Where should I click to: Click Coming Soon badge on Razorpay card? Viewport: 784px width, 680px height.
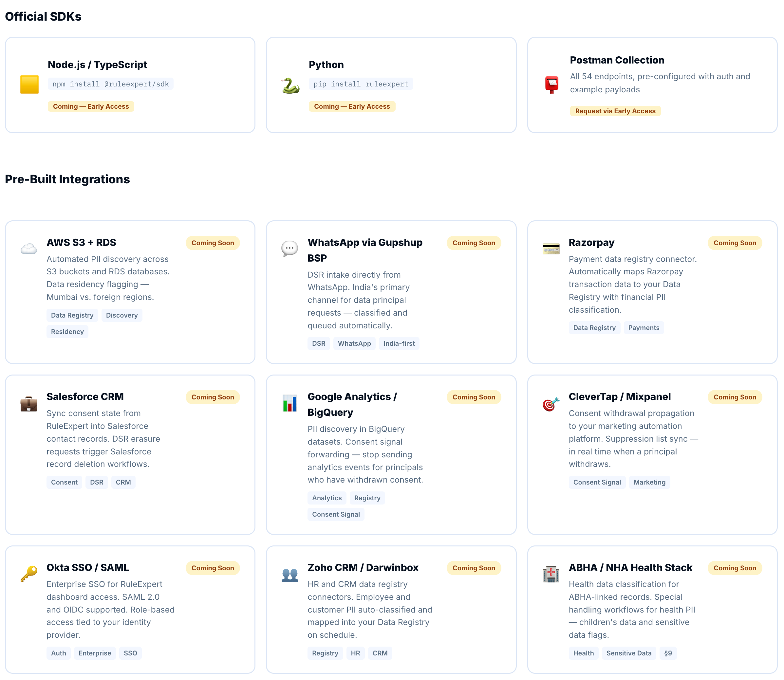(x=734, y=243)
